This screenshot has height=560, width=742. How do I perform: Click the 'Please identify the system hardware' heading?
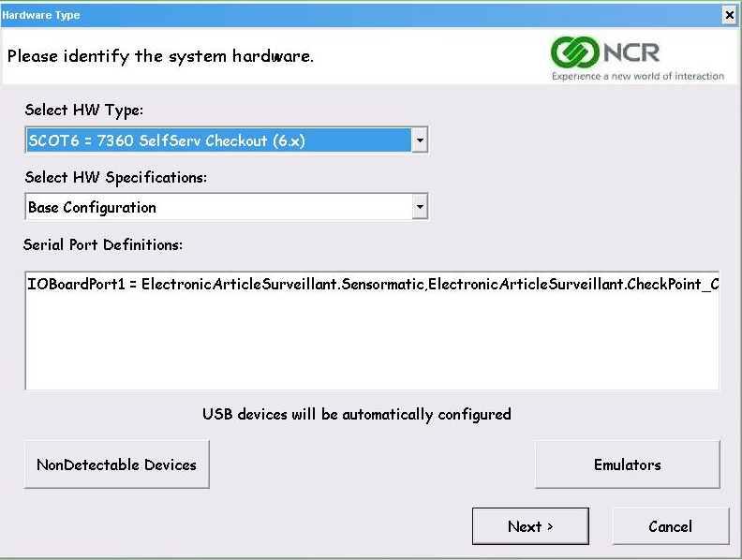pyautogui.click(x=160, y=56)
